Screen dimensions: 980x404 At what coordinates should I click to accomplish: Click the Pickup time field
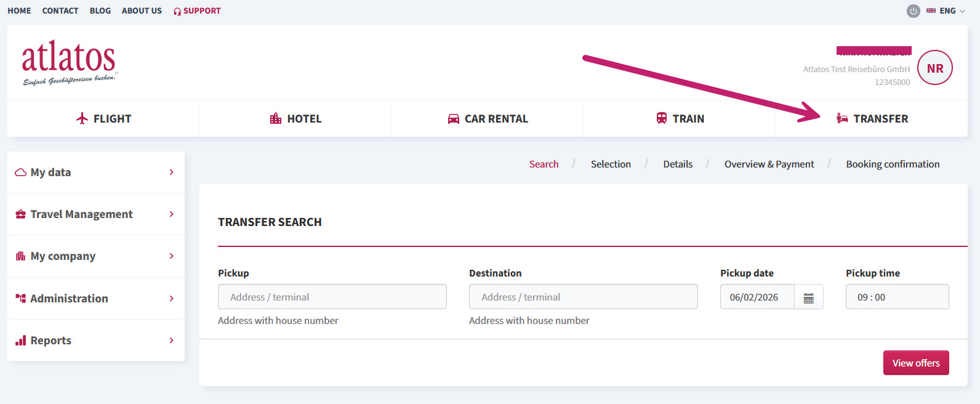(898, 297)
